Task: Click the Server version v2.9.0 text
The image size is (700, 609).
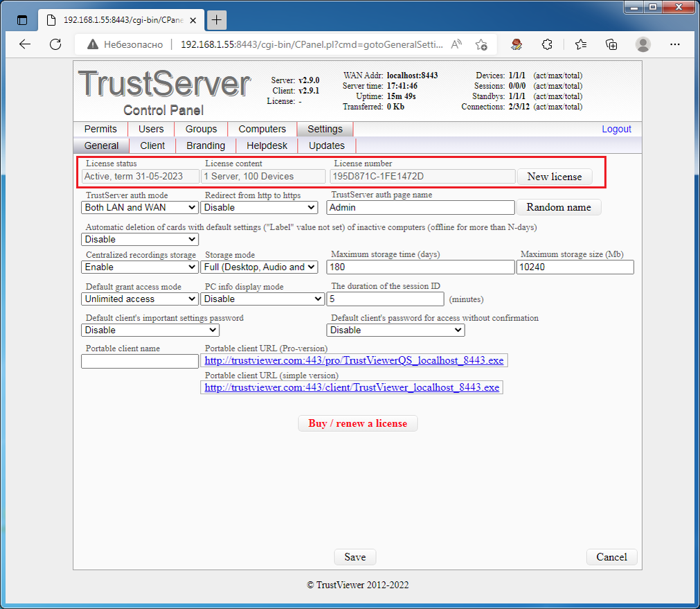Action: coord(309,80)
